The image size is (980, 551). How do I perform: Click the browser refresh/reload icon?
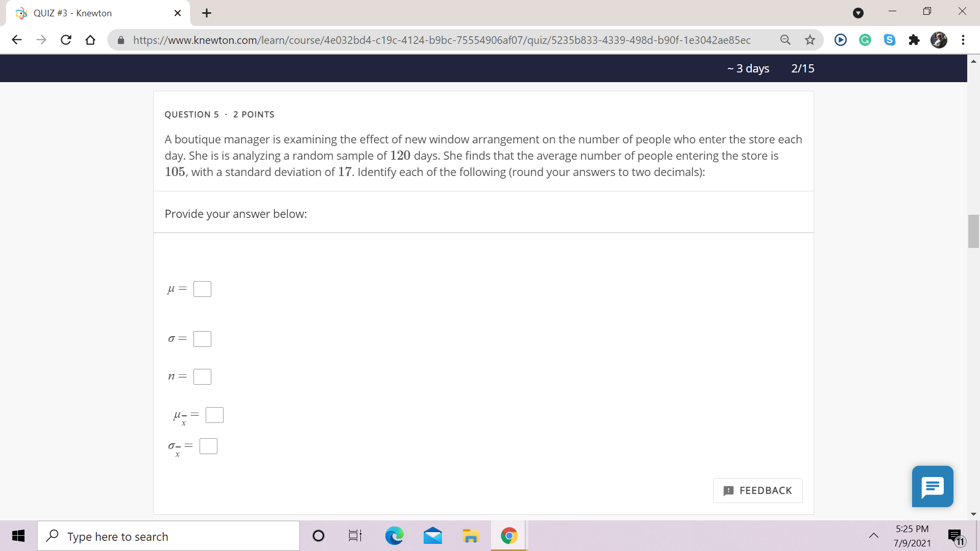click(x=65, y=40)
